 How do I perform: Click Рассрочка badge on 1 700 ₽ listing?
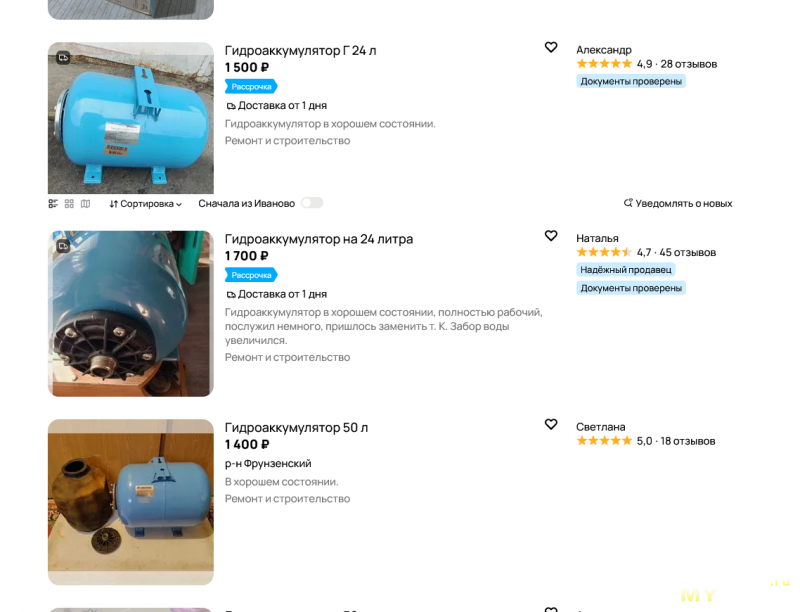pyautogui.click(x=251, y=275)
